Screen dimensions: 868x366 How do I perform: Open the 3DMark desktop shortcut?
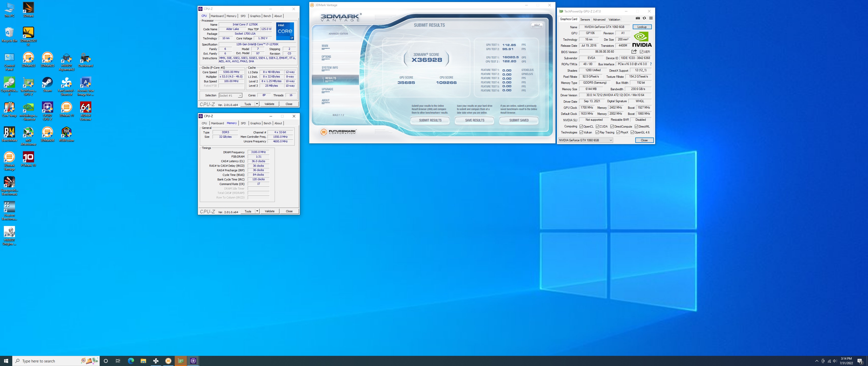click(x=28, y=10)
